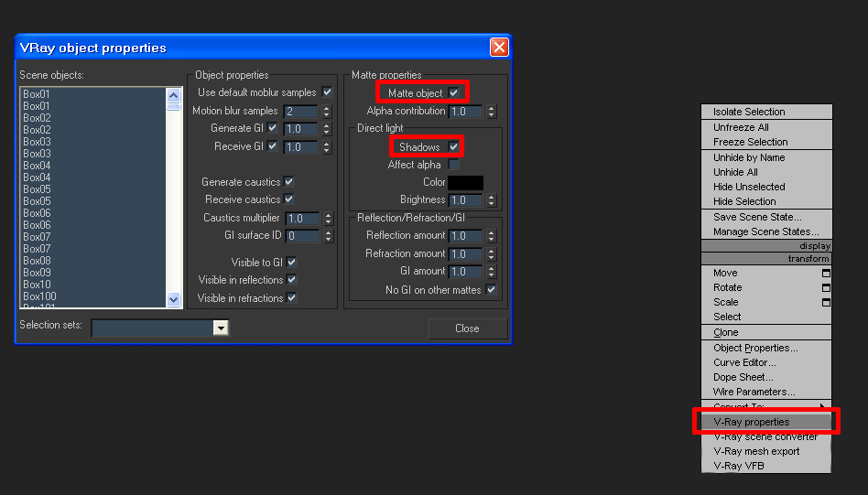The image size is (868, 495).
Task: Click scroll up arrow in Scene objects list
Action: coord(173,95)
